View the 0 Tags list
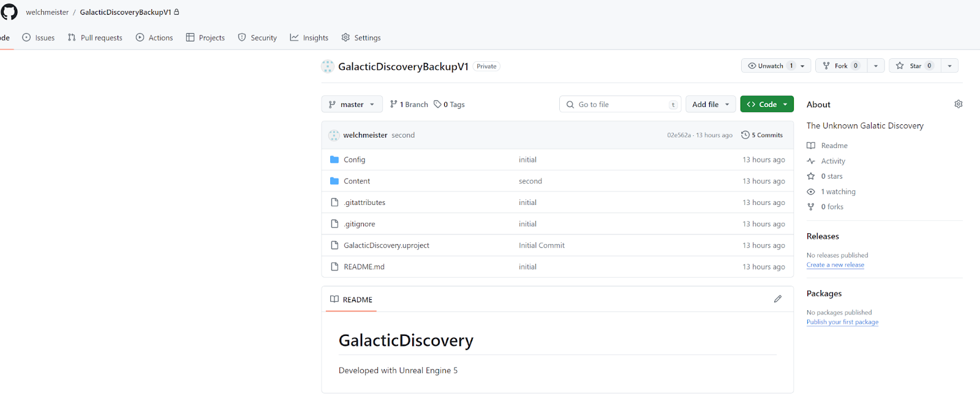This screenshot has width=980, height=410. (x=449, y=104)
